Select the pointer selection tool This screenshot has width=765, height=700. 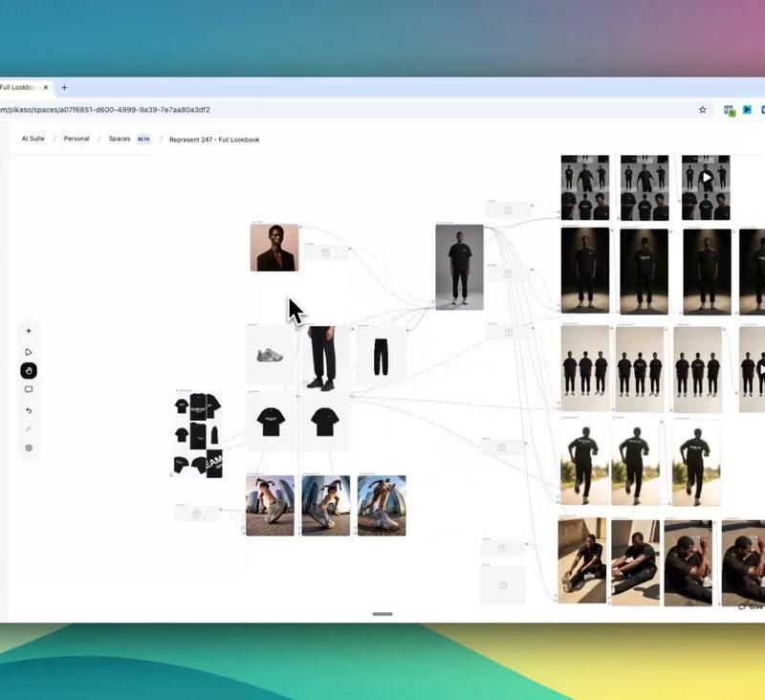(x=29, y=352)
